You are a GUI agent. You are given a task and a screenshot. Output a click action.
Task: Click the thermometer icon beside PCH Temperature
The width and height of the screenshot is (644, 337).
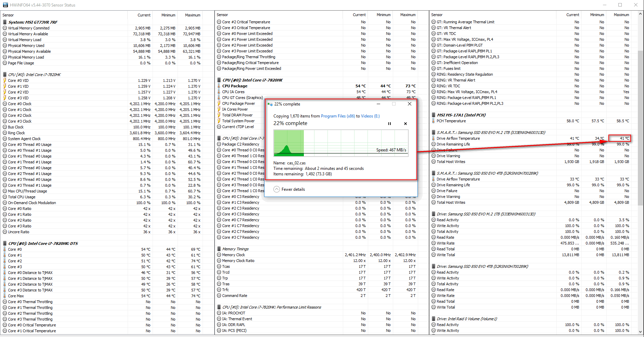coord(434,121)
